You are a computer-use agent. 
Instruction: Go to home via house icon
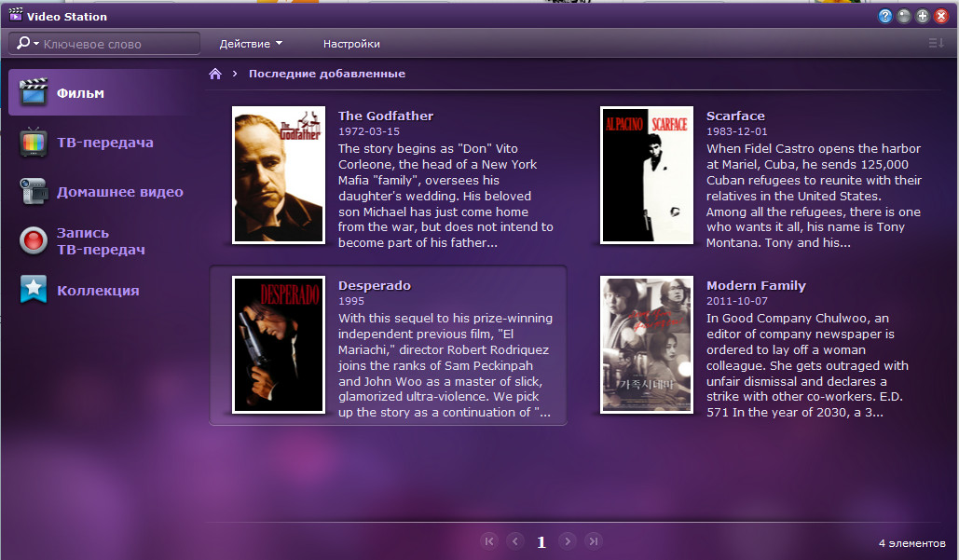[x=215, y=74]
